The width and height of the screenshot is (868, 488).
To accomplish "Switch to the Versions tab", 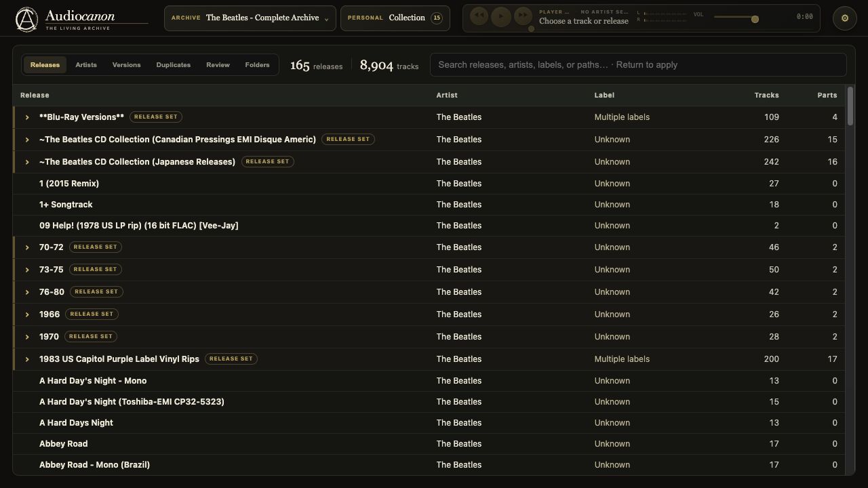I will 126,65.
